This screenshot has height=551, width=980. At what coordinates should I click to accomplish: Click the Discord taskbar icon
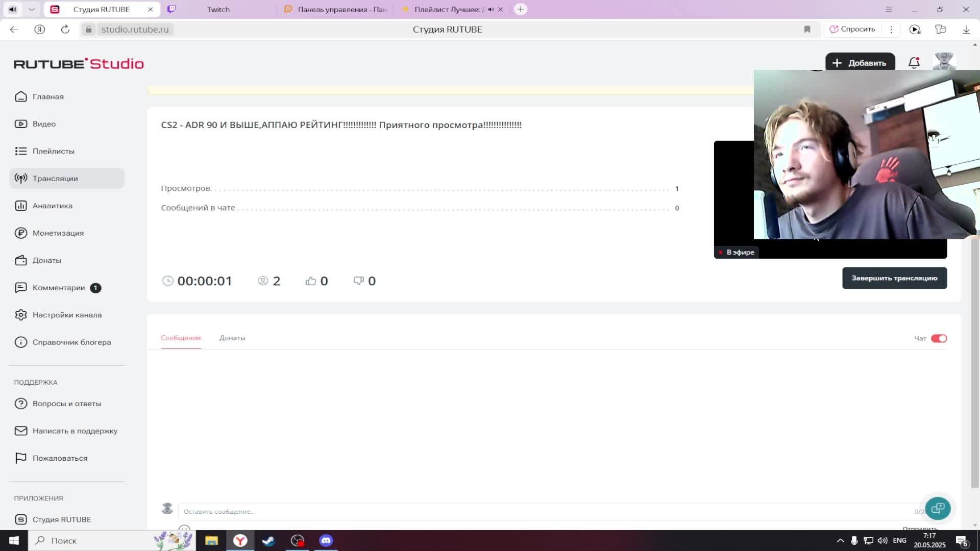click(326, 540)
